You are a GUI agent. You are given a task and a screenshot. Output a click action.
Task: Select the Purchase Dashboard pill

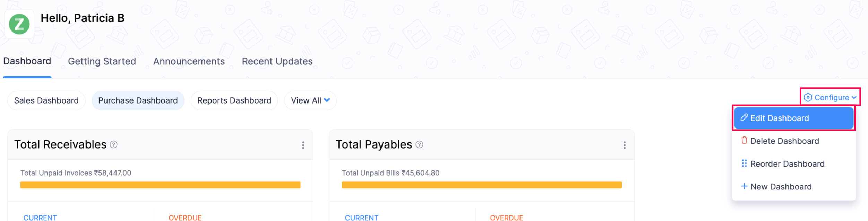click(138, 100)
